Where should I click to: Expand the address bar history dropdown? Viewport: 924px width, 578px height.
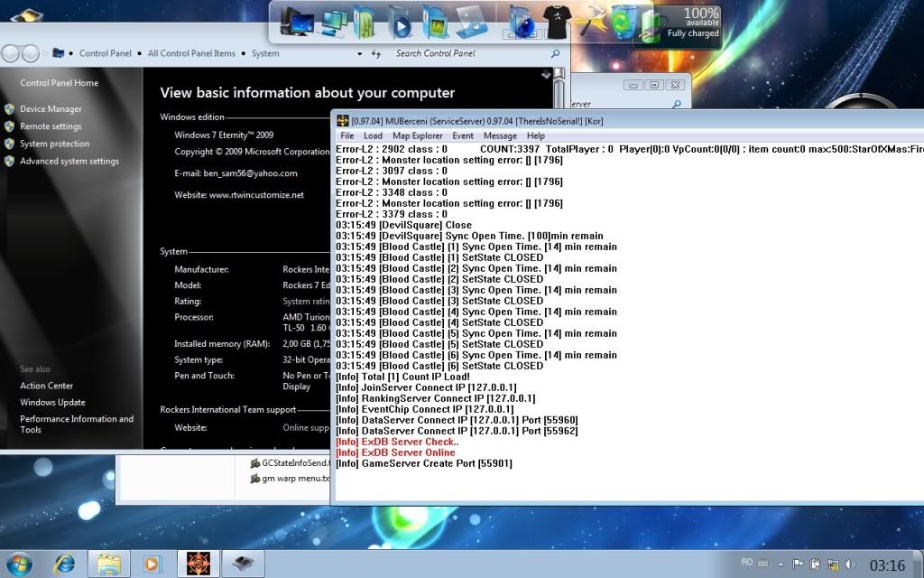click(x=359, y=53)
